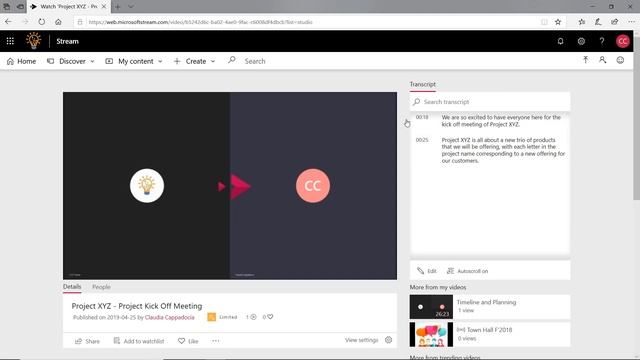Click in the Search transcript field
This screenshot has width=640, height=360.
pyautogui.click(x=490, y=102)
